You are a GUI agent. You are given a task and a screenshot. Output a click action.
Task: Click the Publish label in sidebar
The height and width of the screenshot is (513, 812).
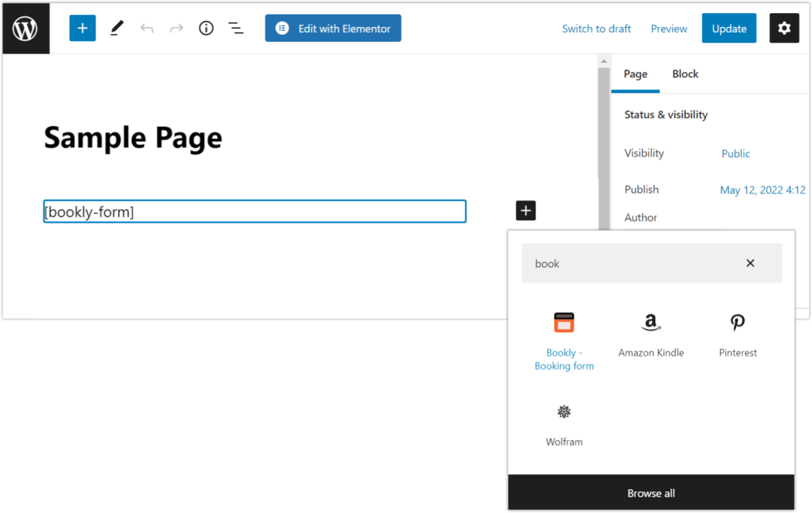click(641, 190)
